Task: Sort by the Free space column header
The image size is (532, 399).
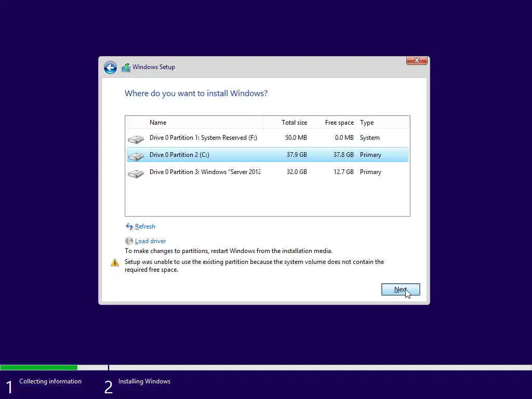Action: click(x=339, y=123)
